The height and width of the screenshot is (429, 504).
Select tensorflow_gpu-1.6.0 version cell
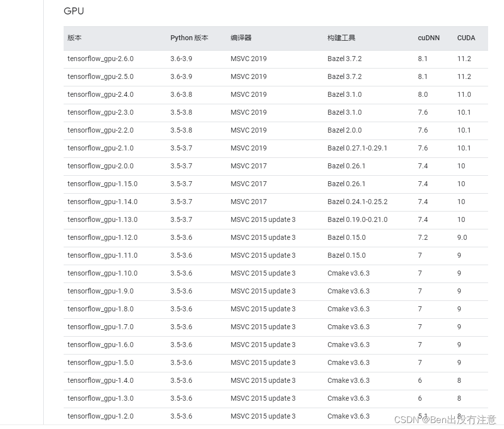(x=100, y=345)
